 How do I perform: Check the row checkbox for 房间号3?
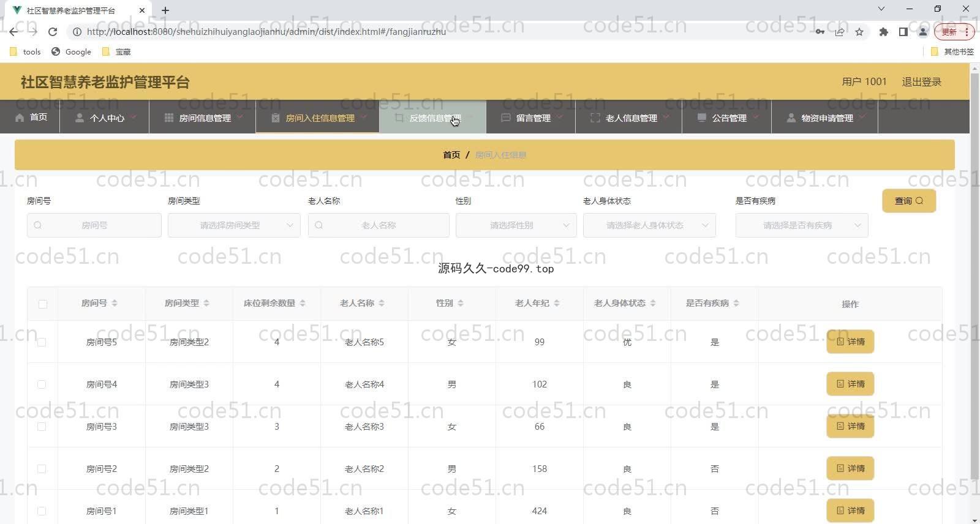(42, 427)
